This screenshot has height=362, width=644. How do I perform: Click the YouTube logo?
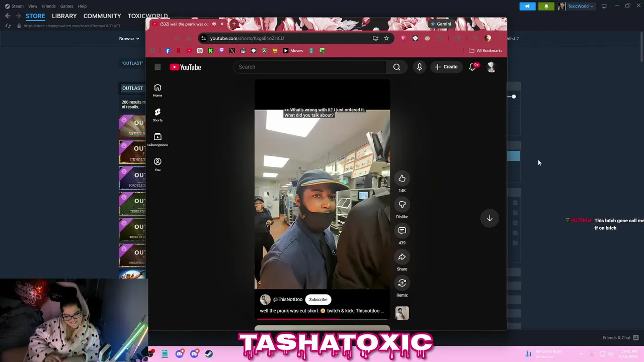tap(185, 67)
